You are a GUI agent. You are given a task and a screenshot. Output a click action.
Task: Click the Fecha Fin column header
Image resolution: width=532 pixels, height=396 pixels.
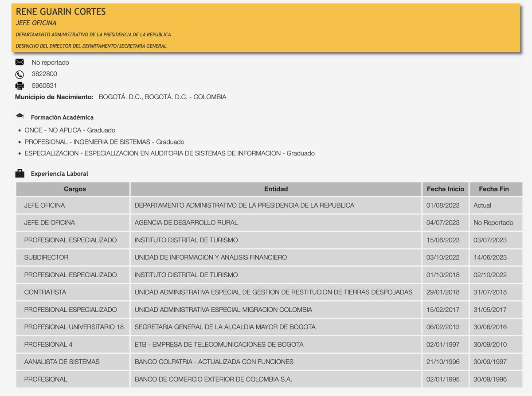496,189
